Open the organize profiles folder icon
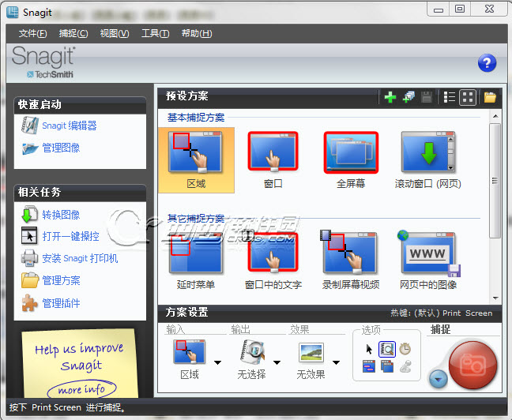This screenshot has height=420, width=512. click(x=490, y=97)
